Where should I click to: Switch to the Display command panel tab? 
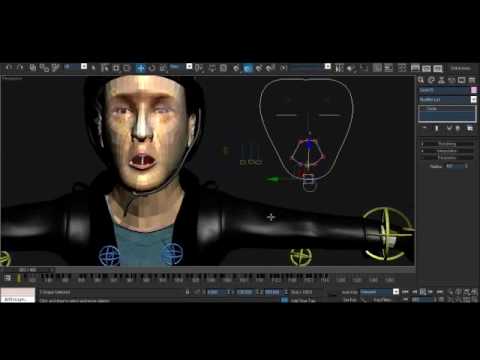461,80
